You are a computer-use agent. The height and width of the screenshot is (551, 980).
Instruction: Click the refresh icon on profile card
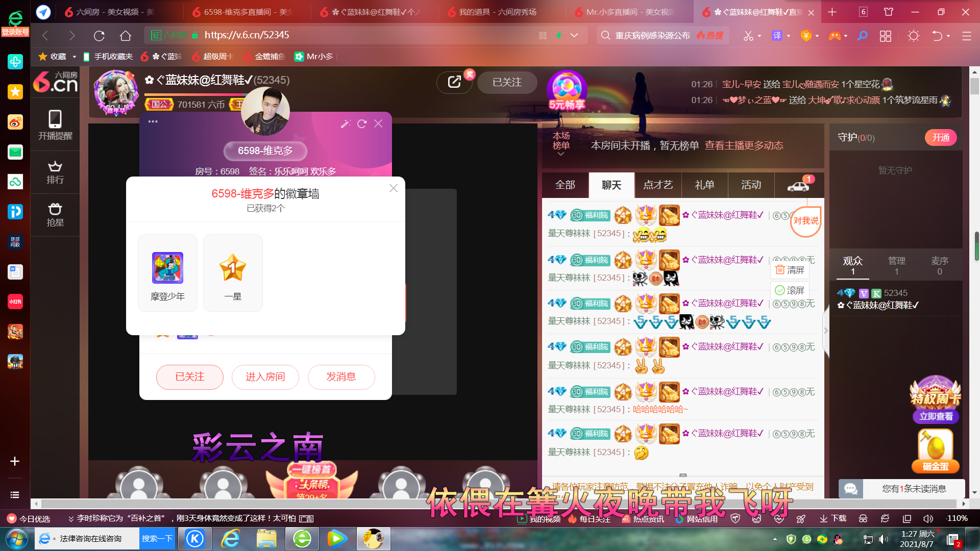362,123
